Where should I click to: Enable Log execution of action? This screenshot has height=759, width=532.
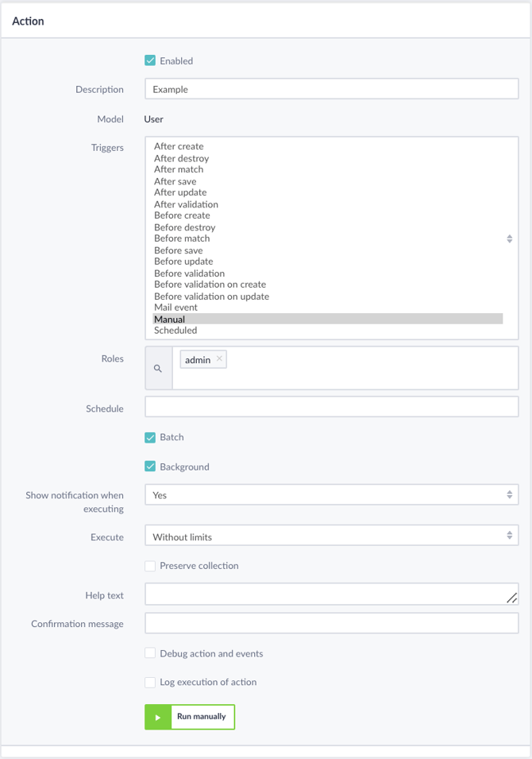coord(150,682)
